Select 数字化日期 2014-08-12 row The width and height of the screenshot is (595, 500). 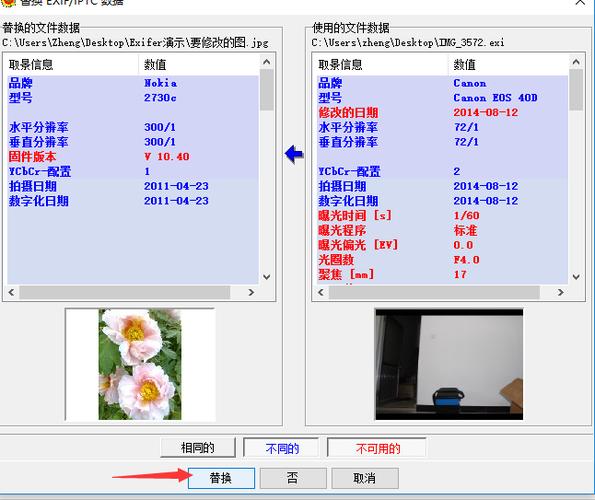point(442,201)
